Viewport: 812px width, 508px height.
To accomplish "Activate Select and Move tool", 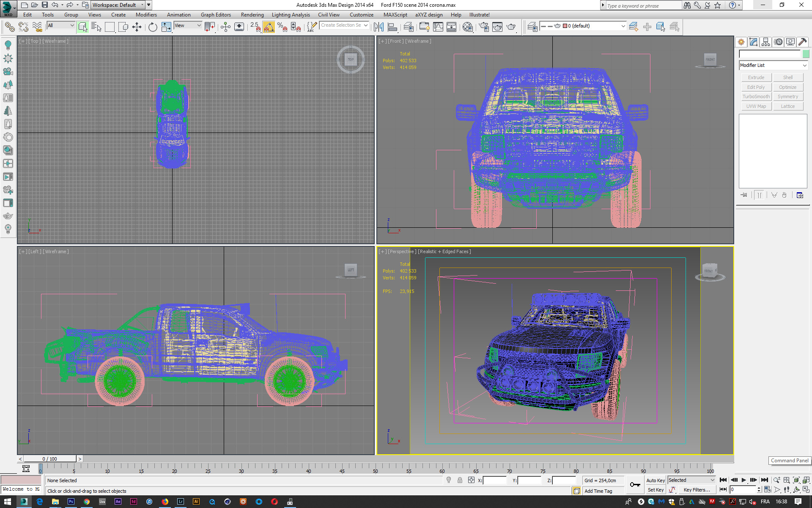I will [x=137, y=27].
